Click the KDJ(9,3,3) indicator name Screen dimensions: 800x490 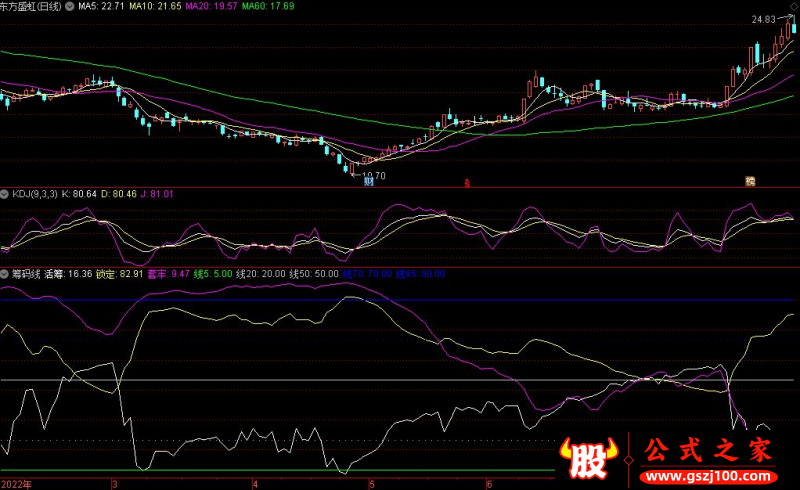35,194
